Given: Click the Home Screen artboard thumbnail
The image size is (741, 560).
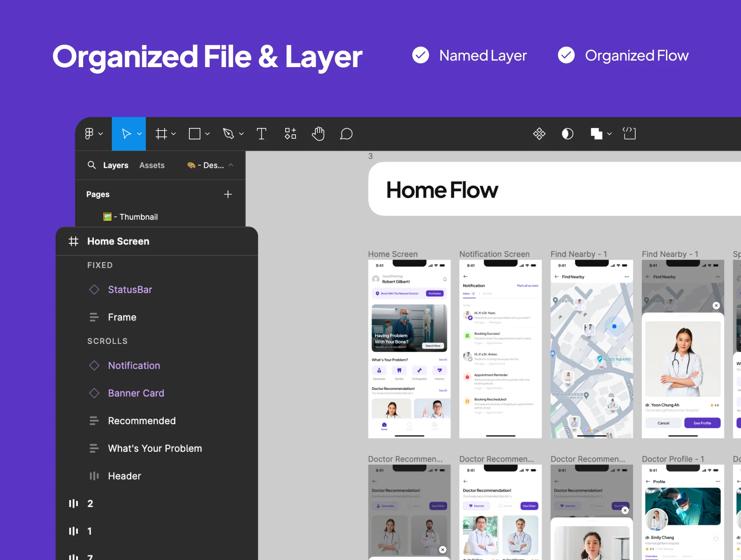Looking at the screenshot, I should 409,349.
